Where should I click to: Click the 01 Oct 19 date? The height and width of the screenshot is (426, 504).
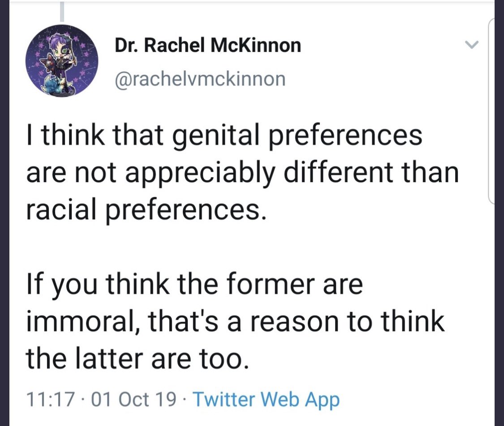tap(134, 399)
